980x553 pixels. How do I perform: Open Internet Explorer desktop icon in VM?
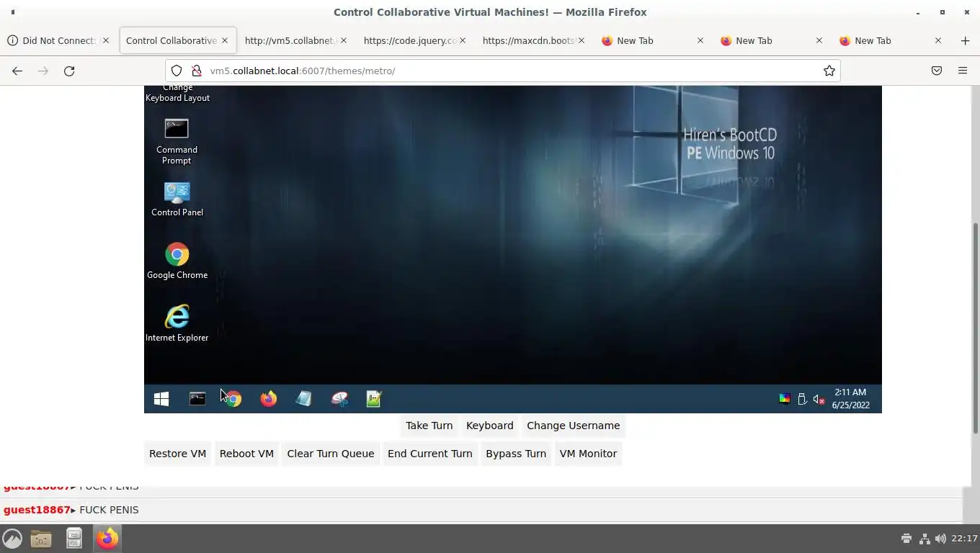point(177,323)
